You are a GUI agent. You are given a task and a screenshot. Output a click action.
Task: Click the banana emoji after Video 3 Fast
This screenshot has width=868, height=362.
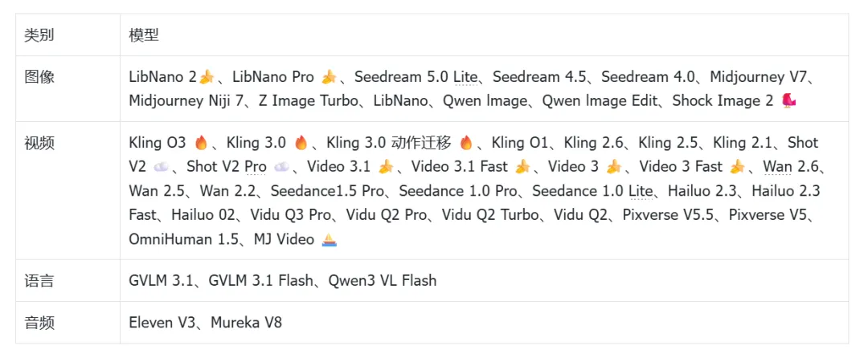(737, 167)
